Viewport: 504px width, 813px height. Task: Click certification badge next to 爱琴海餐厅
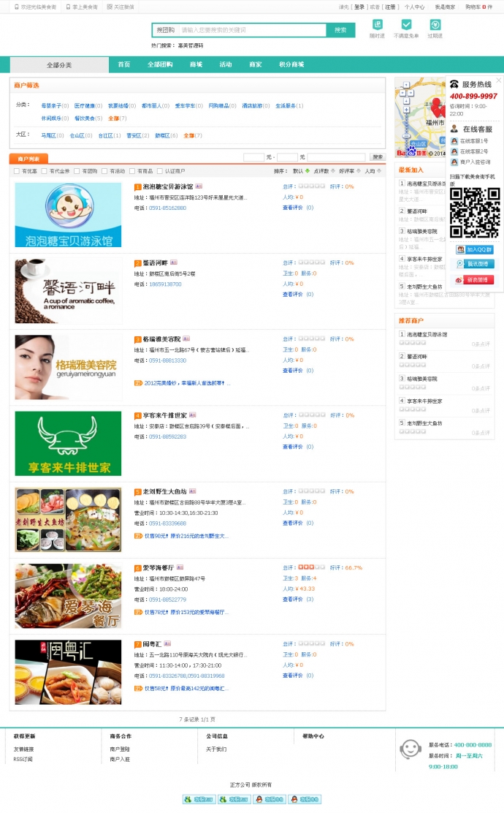point(180,567)
